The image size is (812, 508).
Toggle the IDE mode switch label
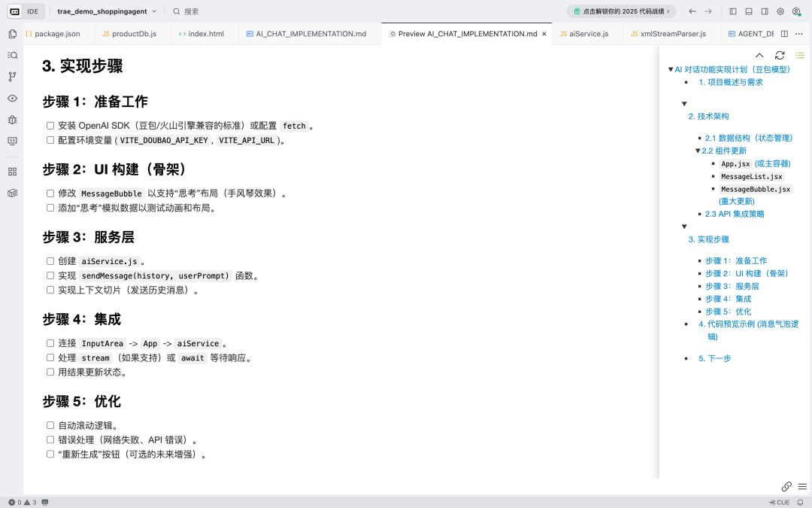[32, 11]
